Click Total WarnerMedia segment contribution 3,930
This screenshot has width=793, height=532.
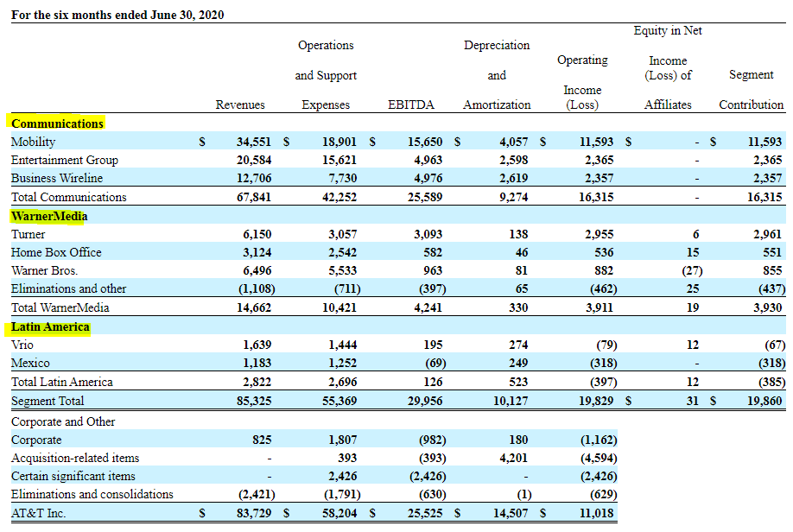pyautogui.click(x=768, y=307)
